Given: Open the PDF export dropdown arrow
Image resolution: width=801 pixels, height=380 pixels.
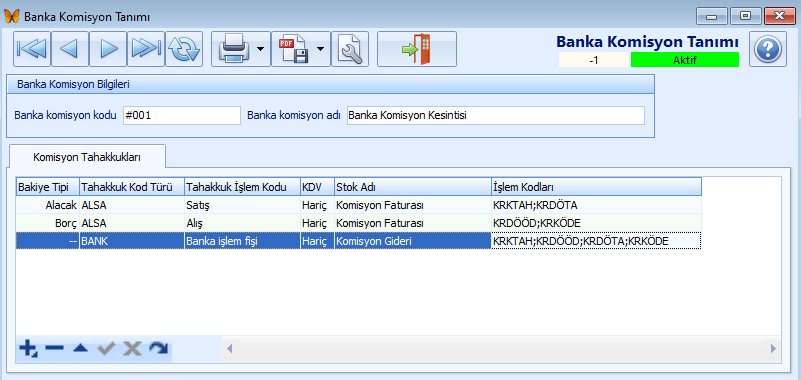Looking at the screenshot, I should point(321,49).
